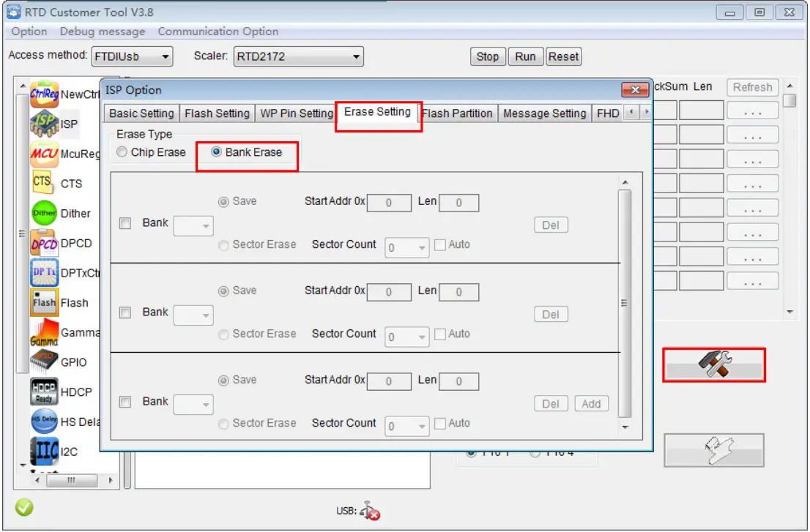Open the CTS tool icon
The height and width of the screenshot is (532, 810).
point(44,183)
